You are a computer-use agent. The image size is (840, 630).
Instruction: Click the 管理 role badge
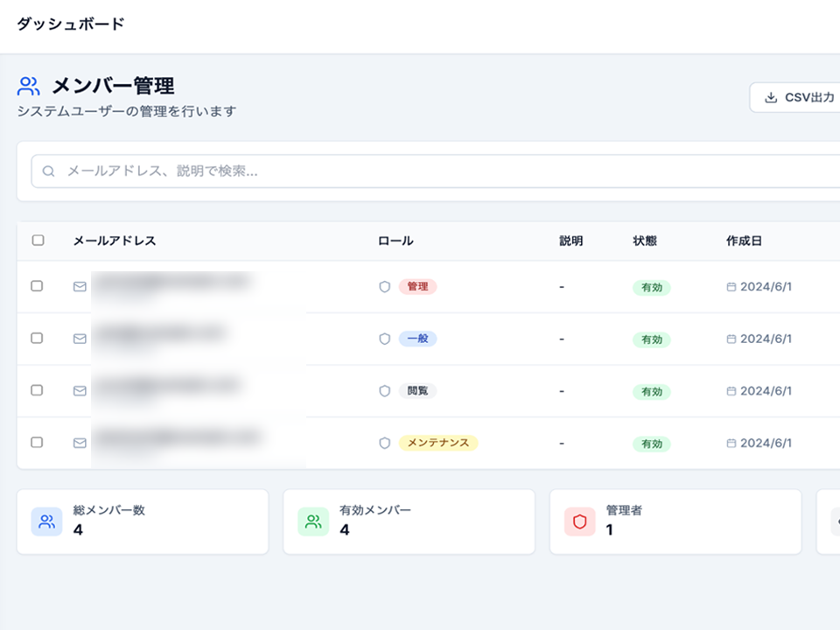(x=417, y=286)
